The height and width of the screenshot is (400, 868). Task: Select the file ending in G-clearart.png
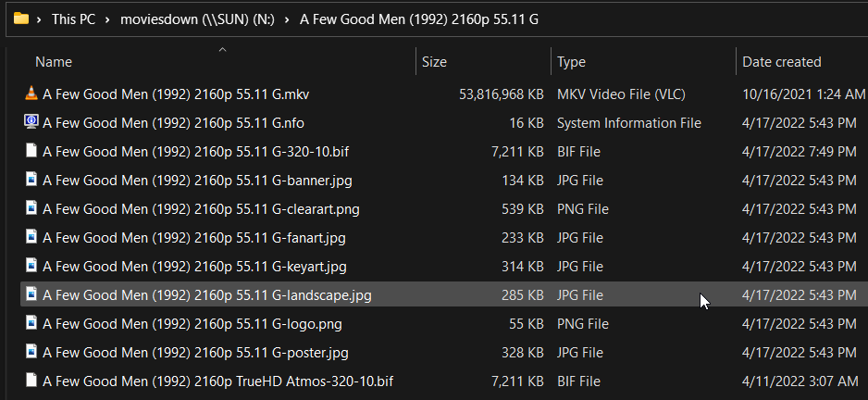point(201,209)
